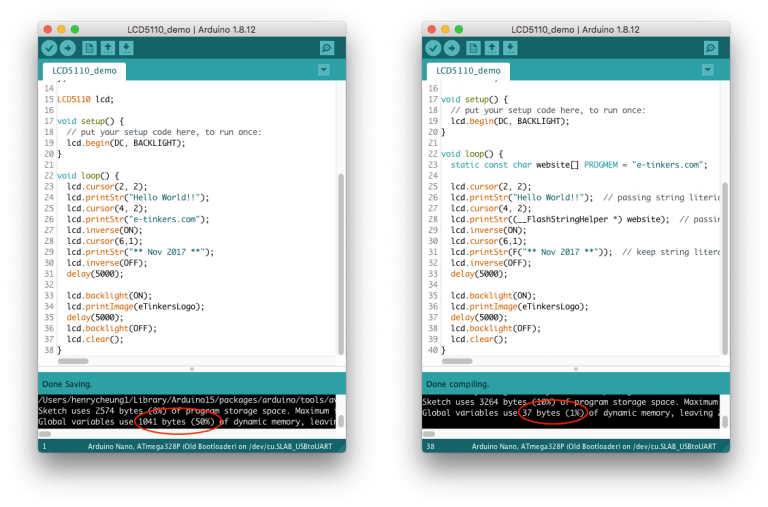768x507 pixels.
Task: Click 'lcd.backlight(ON);' line in right editor
Action: point(493,296)
